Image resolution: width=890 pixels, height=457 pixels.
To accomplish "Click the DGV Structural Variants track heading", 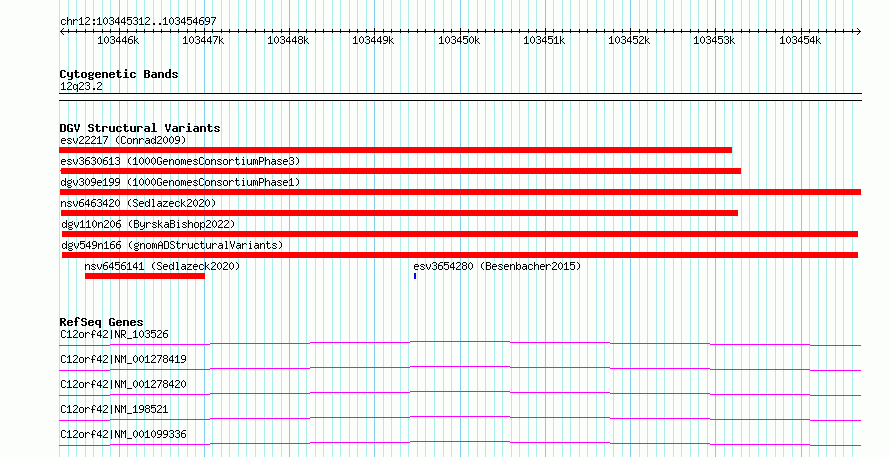I will [140, 128].
